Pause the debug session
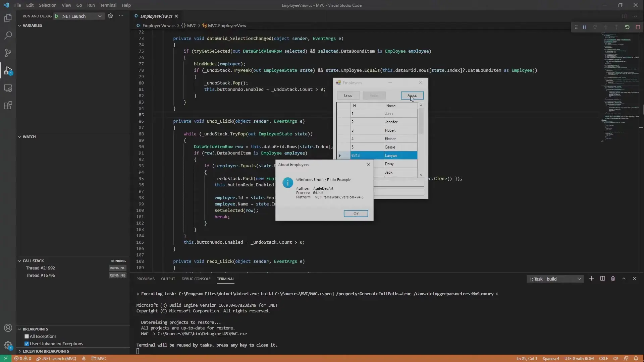 tap(584, 27)
